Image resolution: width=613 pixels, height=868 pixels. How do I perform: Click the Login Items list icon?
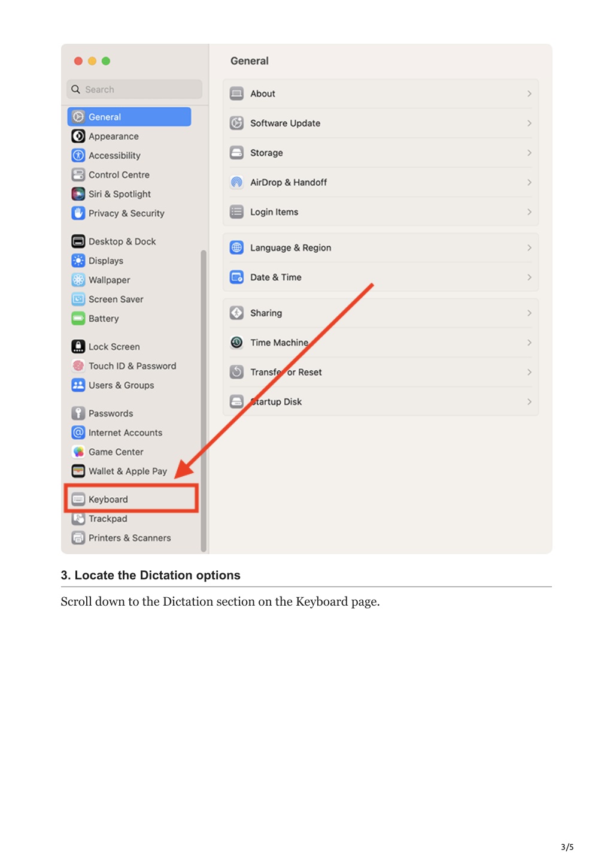coord(237,212)
